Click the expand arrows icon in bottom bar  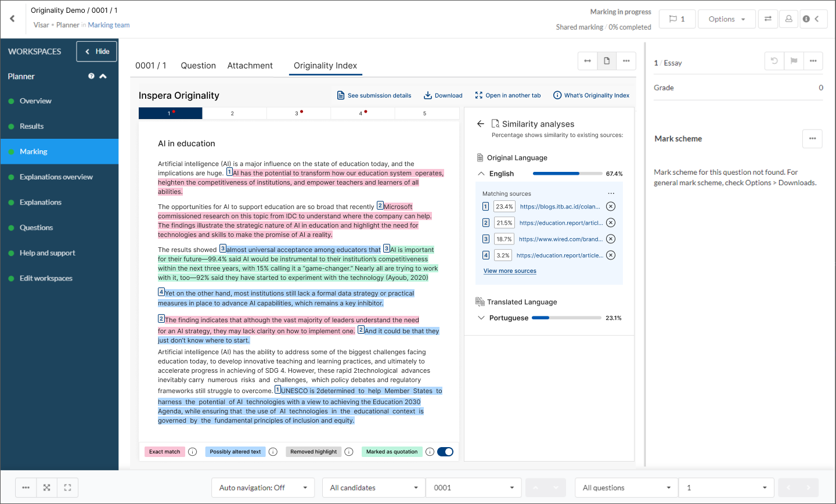[46, 488]
